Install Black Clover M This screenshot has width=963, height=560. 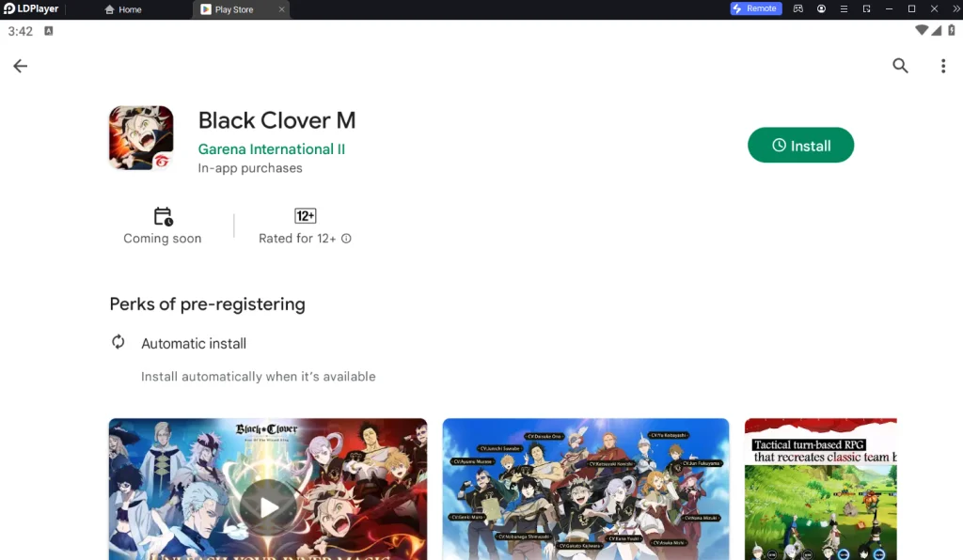[x=801, y=146]
